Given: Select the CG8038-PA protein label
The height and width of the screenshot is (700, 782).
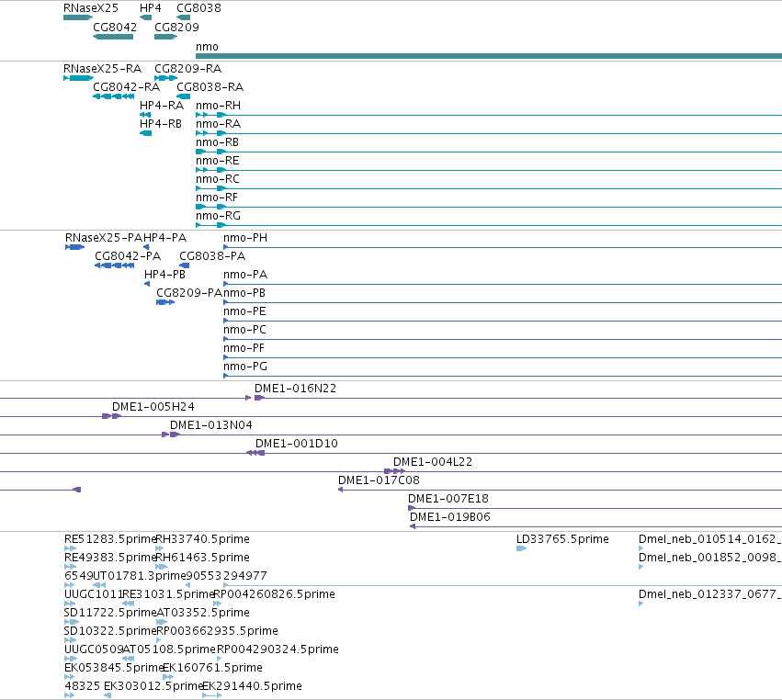Looking at the screenshot, I should click(212, 256).
